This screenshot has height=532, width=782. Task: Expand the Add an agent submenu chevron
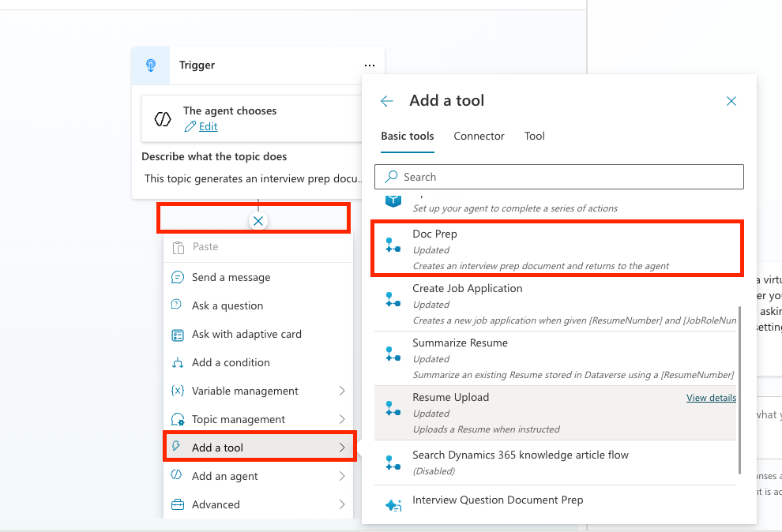342,476
